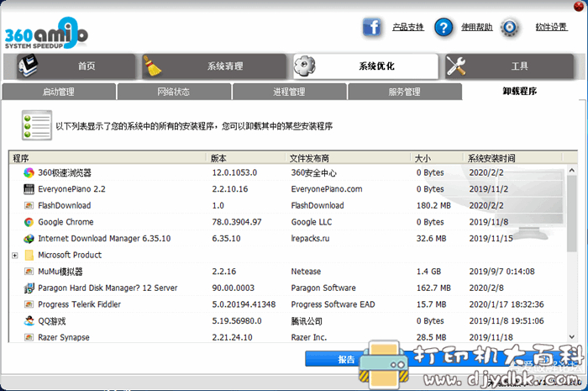Open the 使用帮助 link
588x391 pixels.
[x=476, y=27]
